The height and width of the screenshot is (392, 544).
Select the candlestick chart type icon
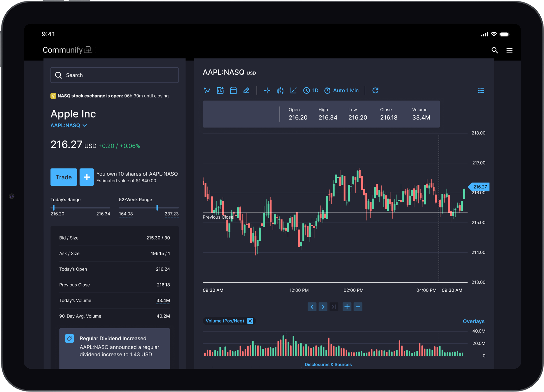pyautogui.click(x=280, y=91)
